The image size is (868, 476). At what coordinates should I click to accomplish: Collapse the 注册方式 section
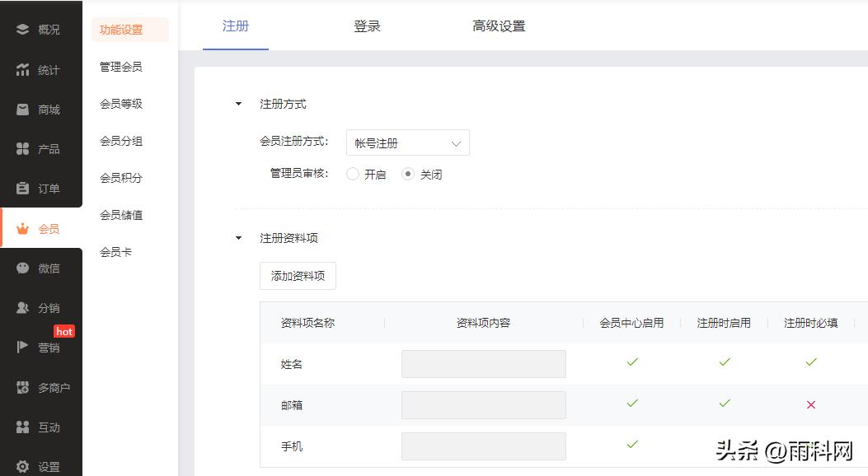pyautogui.click(x=237, y=104)
